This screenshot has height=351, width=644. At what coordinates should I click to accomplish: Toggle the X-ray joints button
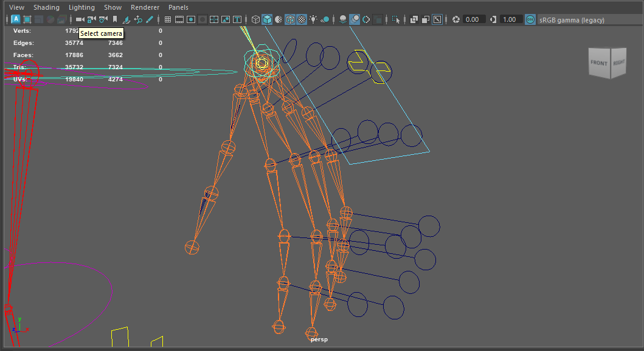(437, 19)
